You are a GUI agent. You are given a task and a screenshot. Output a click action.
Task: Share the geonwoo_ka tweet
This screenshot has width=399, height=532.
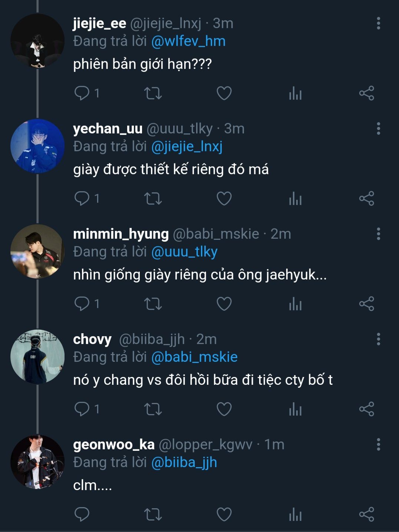point(366,514)
